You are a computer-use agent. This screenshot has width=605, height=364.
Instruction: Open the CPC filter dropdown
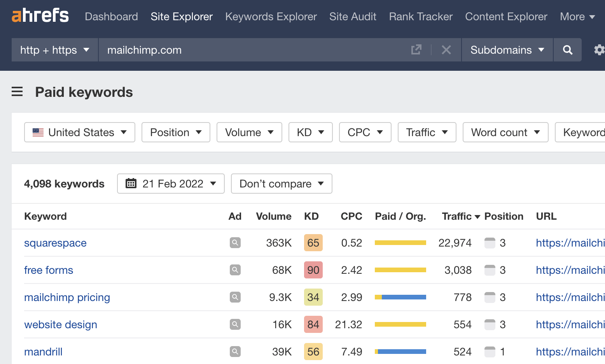365,132
